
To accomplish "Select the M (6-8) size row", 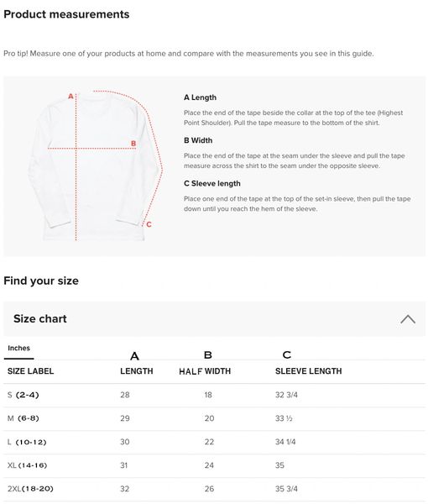I will tap(214, 418).
